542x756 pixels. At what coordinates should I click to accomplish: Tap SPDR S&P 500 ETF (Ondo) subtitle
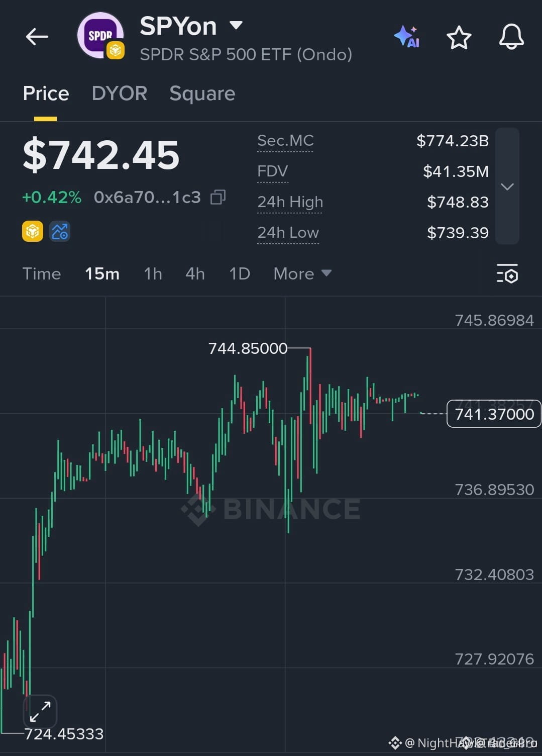pos(246,54)
